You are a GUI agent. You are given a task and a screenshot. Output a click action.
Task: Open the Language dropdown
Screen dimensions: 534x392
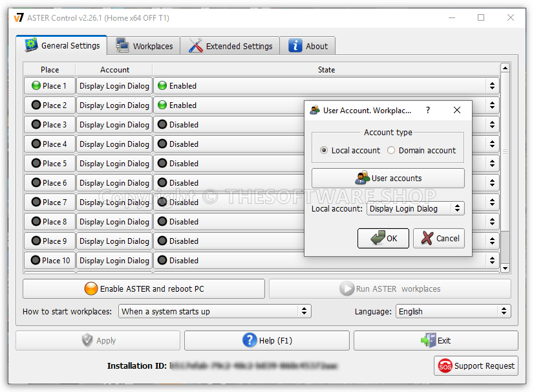[x=453, y=311]
